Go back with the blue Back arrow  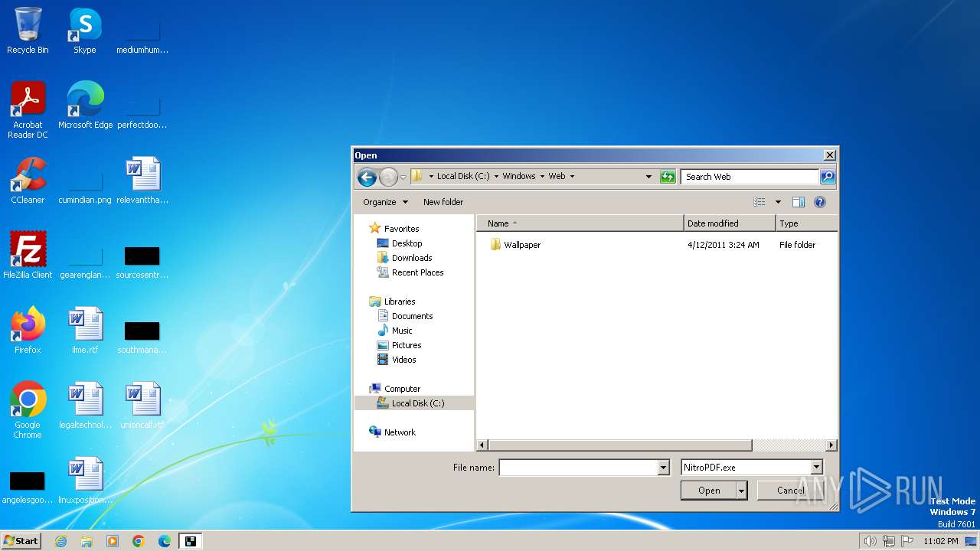367,178
